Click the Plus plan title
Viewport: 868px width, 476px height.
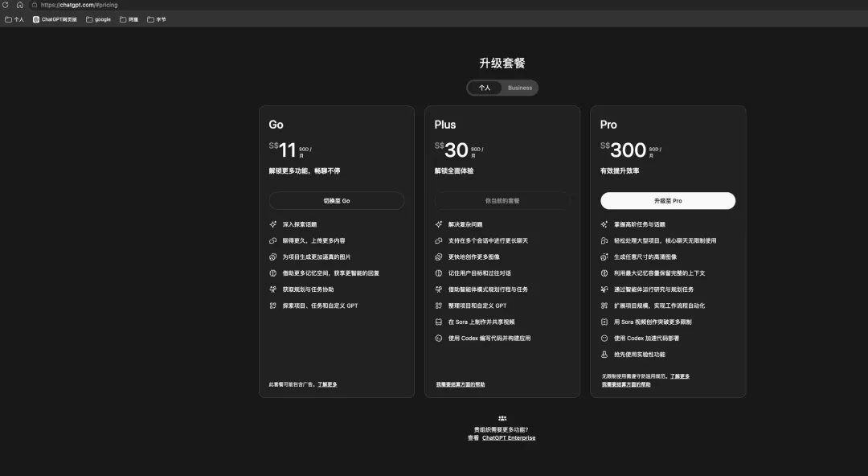[x=445, y=125]
